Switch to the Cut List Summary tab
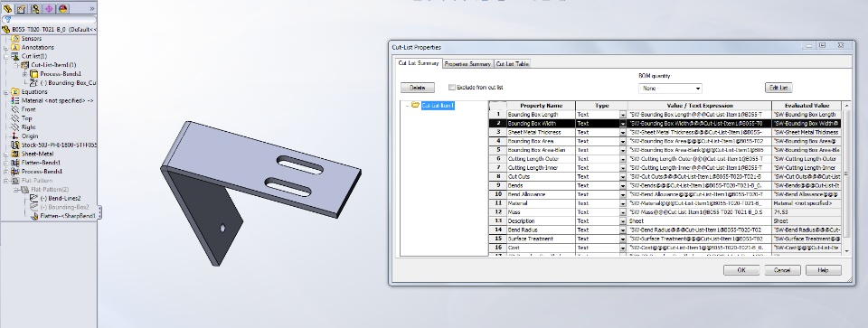This screenshot has height=328, width=868. click(x=419, y=63)
